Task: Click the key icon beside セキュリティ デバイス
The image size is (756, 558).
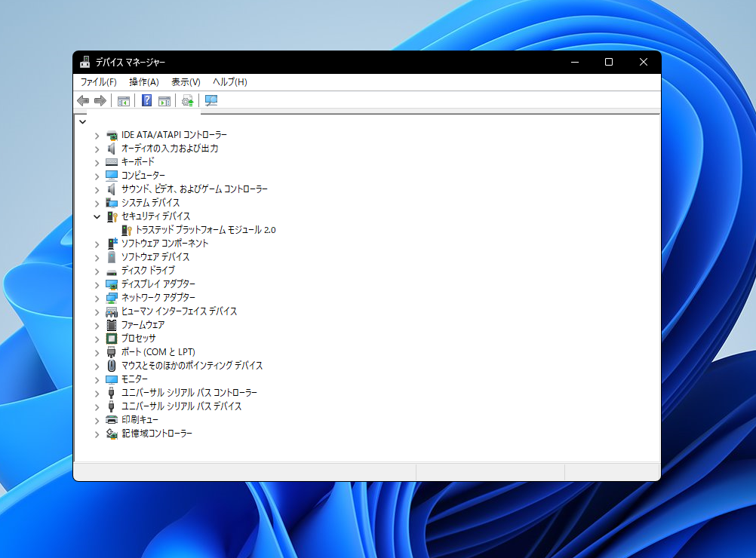Action: 112,216
